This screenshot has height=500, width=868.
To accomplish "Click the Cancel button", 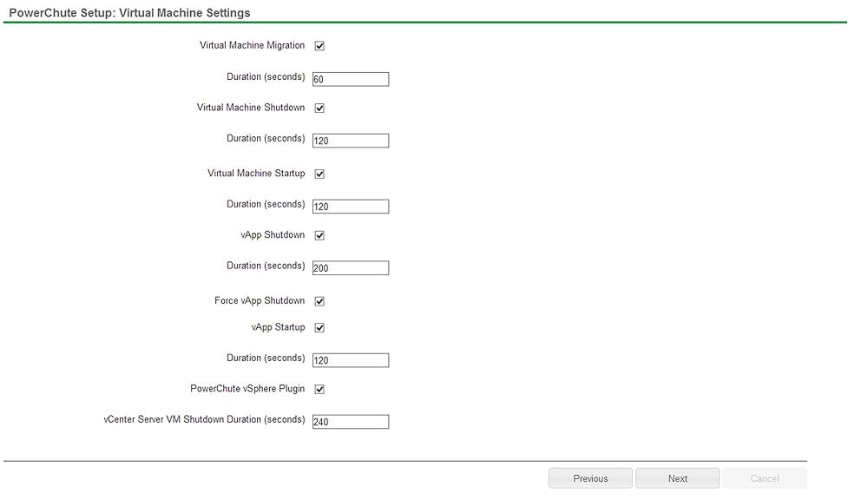I will tap(764, 478).
